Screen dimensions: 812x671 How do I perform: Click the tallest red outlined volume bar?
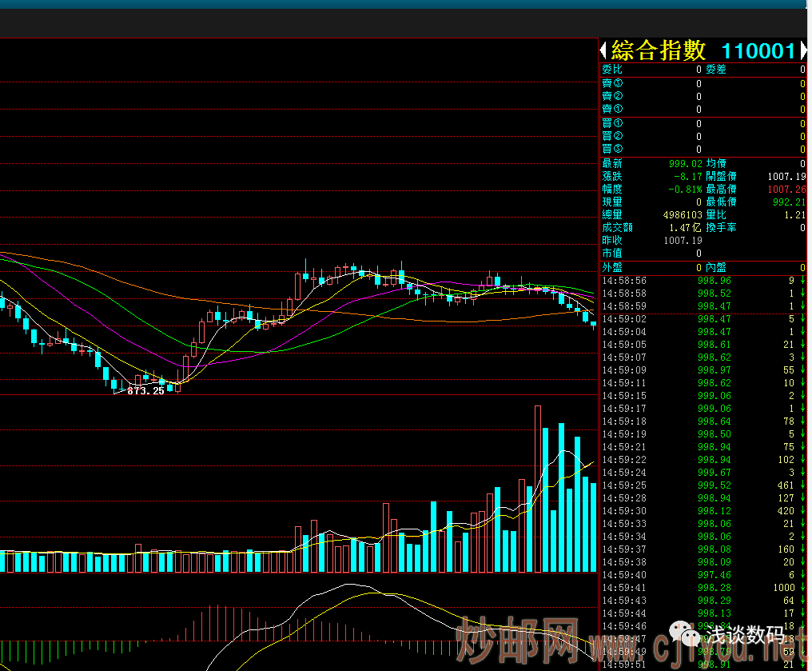pos(537,488)
